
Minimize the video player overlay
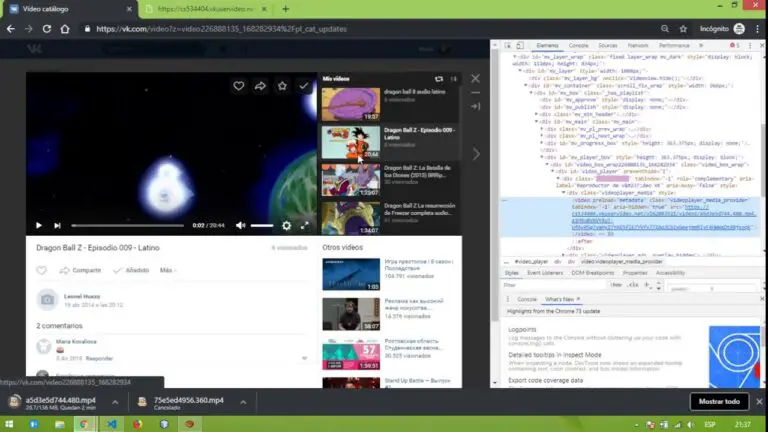(475, 93)
